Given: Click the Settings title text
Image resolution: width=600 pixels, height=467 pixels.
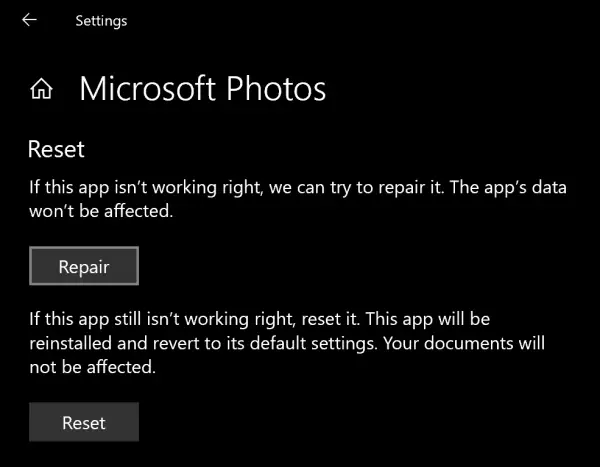Looking at the screenshot, I should pos(101,21).
